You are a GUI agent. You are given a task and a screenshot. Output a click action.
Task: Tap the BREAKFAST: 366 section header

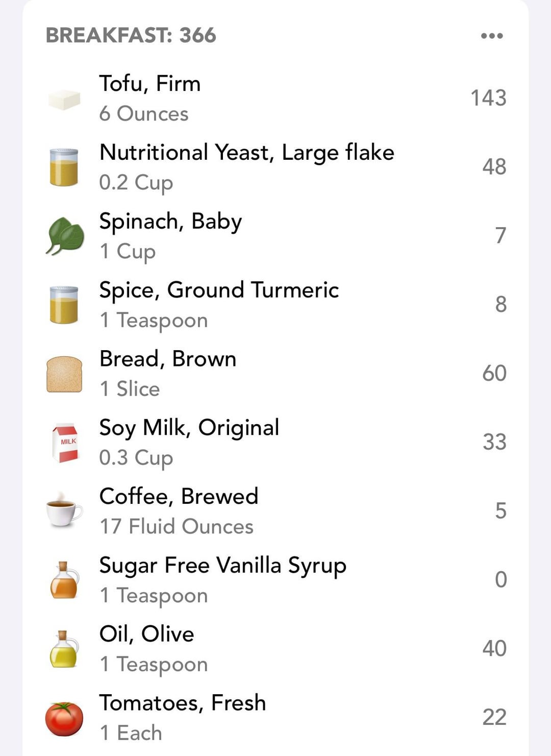(131, 36)
